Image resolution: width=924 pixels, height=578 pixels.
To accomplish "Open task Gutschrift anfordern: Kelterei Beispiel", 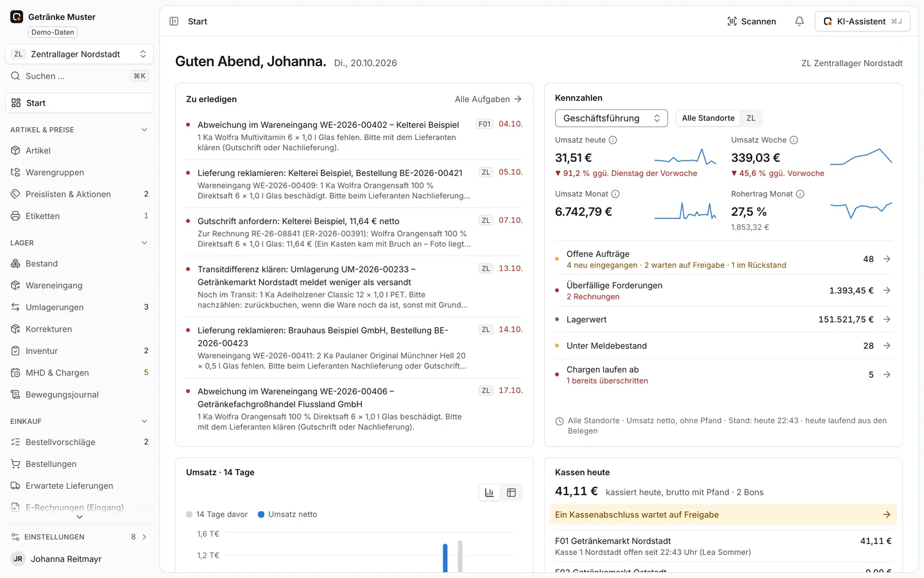I will 354,232.
